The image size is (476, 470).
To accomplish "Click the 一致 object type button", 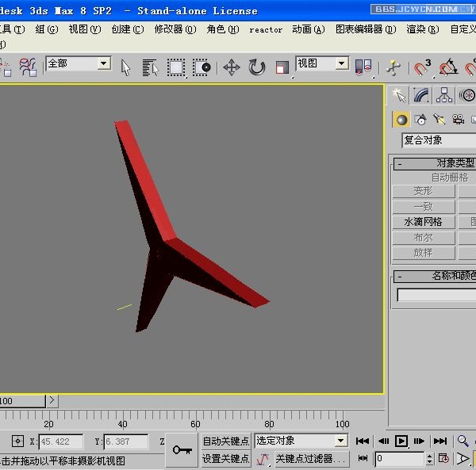I will [x=424, y=207].
